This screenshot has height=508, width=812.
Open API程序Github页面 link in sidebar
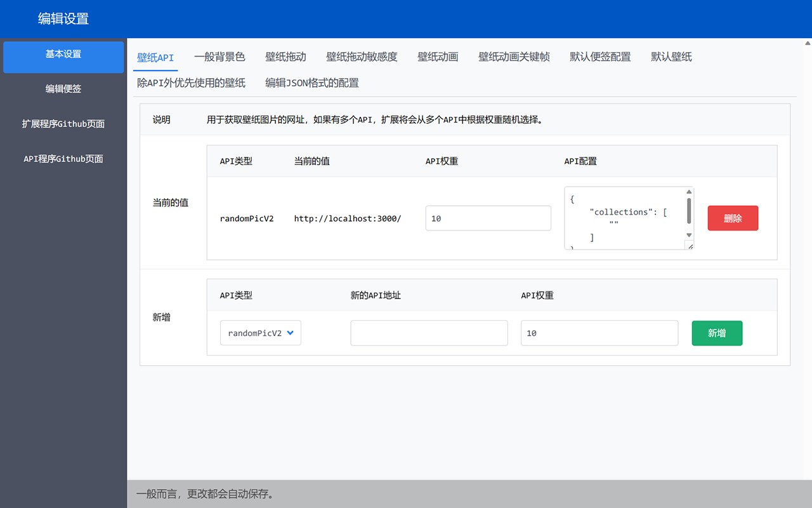(63, 159)
